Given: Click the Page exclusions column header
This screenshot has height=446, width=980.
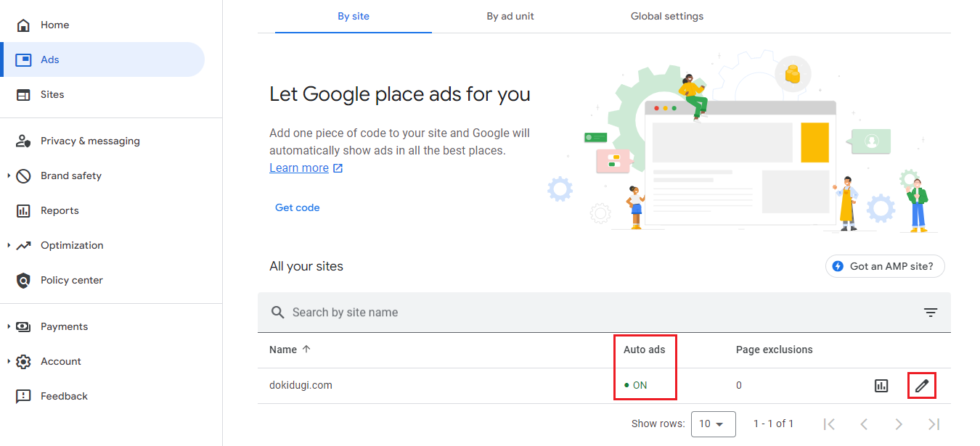Looking at the screenshot, I should coord(775,350).
